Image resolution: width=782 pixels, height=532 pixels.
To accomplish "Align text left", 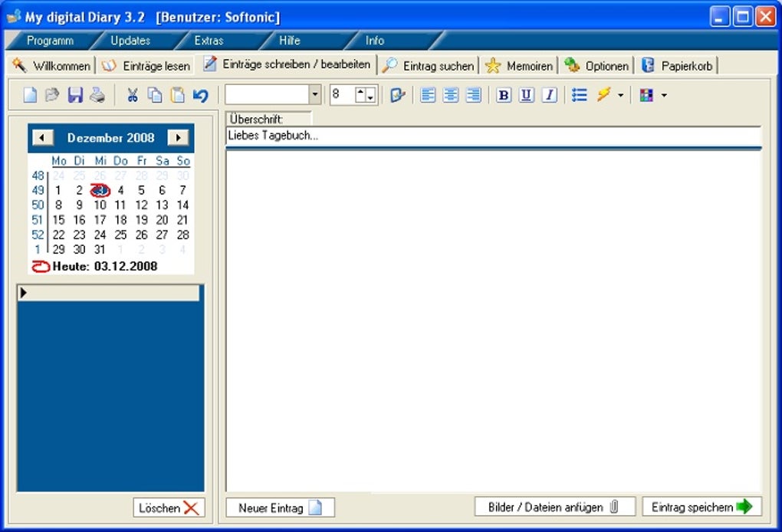I will pos(428,95).
